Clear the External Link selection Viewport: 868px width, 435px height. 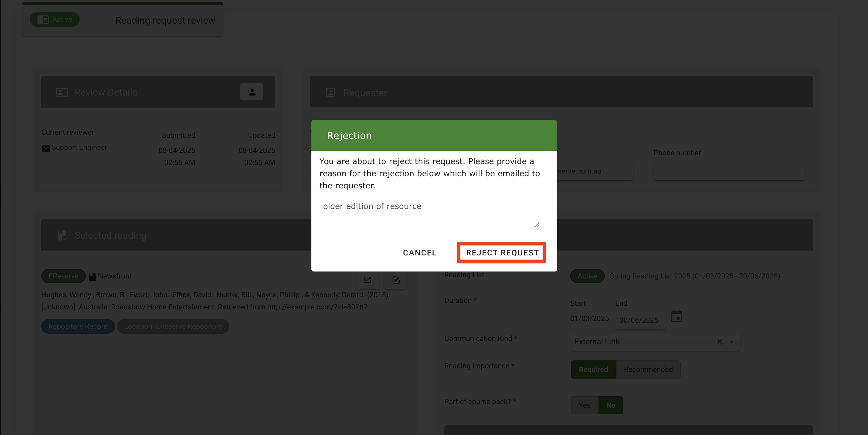pyautogui.click(x=720, y=342)
